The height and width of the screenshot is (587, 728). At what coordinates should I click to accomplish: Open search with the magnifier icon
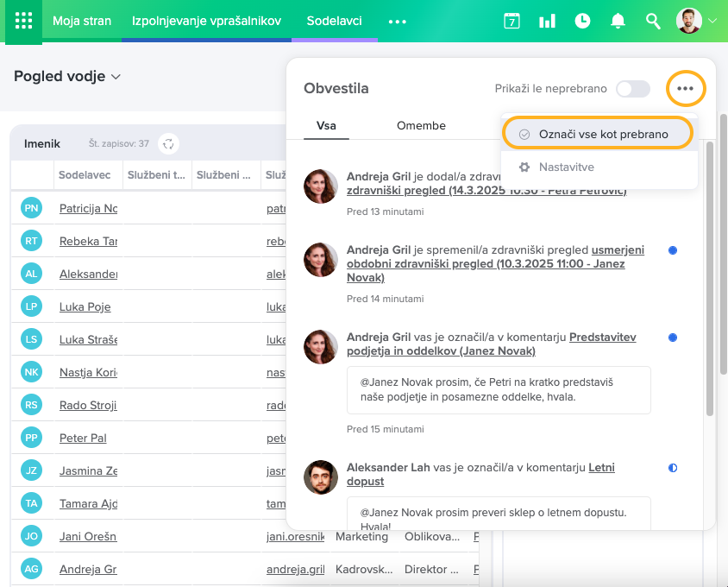[653, 21]
